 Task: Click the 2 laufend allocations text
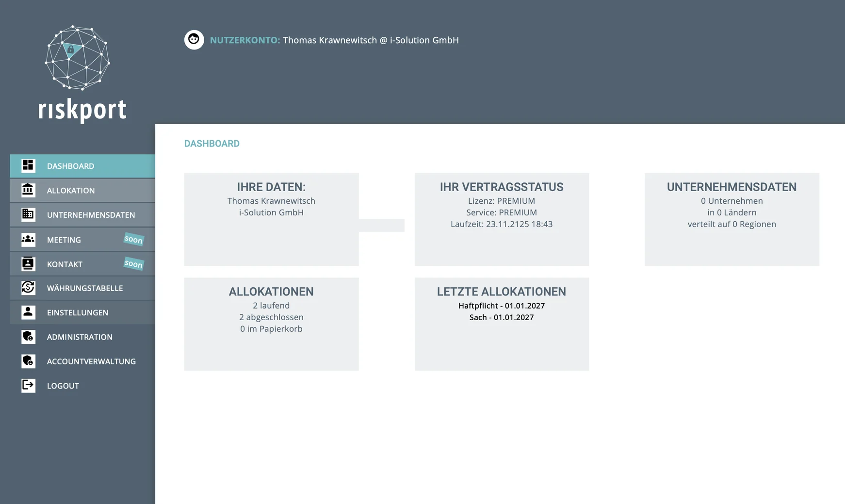click(x=271, y=306)
